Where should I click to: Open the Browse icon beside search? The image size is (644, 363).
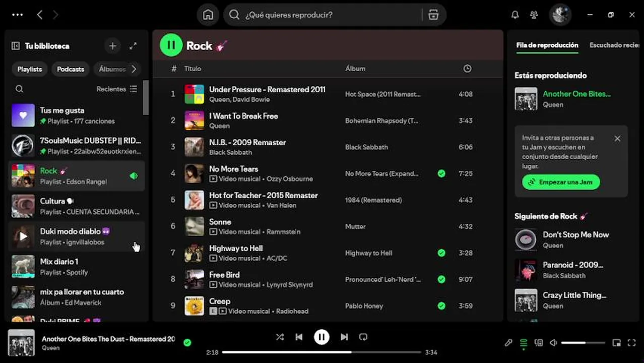click(433, 15)
